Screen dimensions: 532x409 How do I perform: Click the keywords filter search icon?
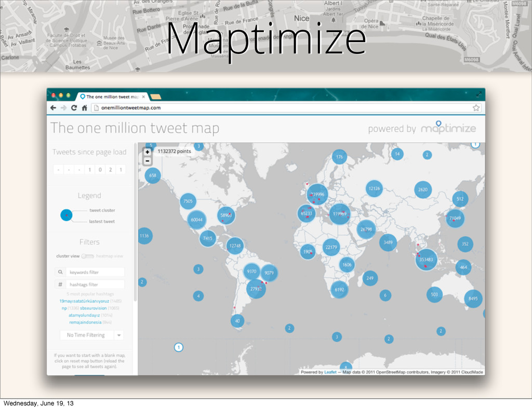tap(60, 272)
